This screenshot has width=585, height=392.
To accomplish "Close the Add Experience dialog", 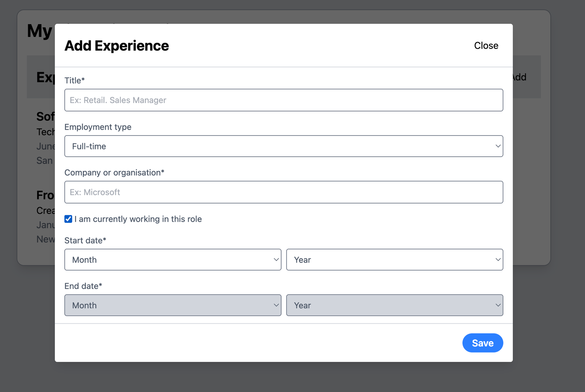I will [x=486, y=45].
